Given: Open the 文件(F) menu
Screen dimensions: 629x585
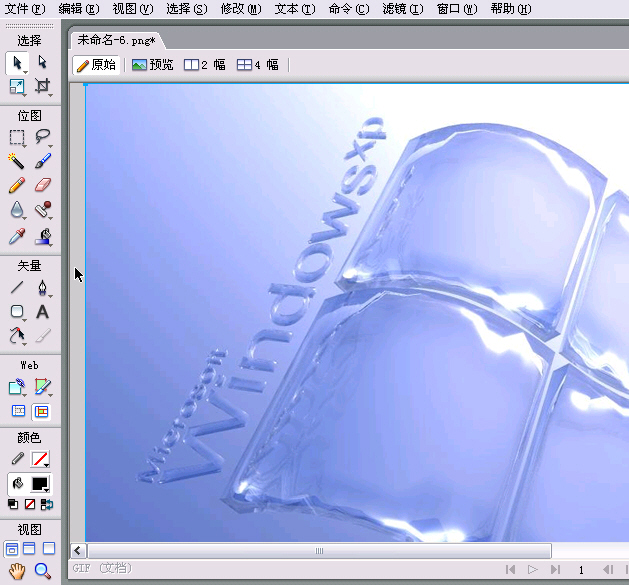Looking at the screenshot, I should click(x=25, y=8).
